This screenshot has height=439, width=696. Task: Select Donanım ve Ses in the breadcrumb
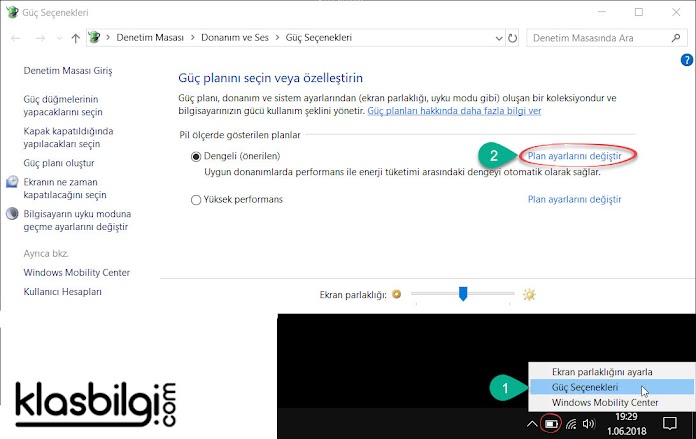click(235, 38)
